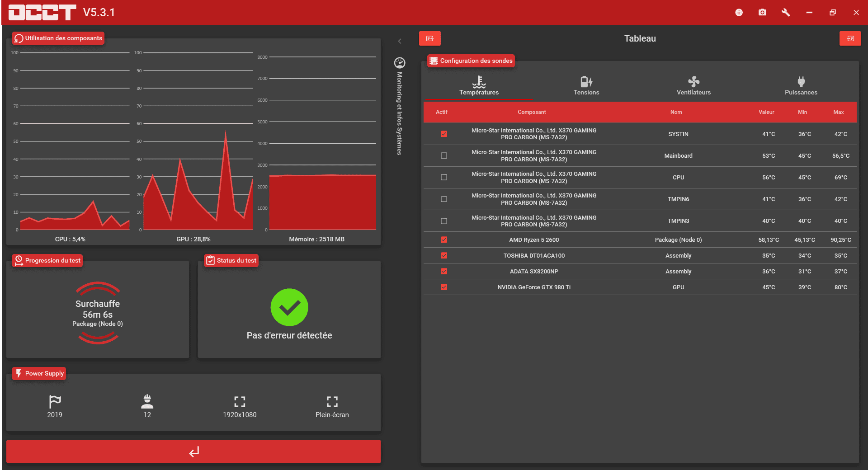The height and width of the screenshot is (470, 868).
Task: Click the info icon in title bar
Action: (x=739, y=13)
